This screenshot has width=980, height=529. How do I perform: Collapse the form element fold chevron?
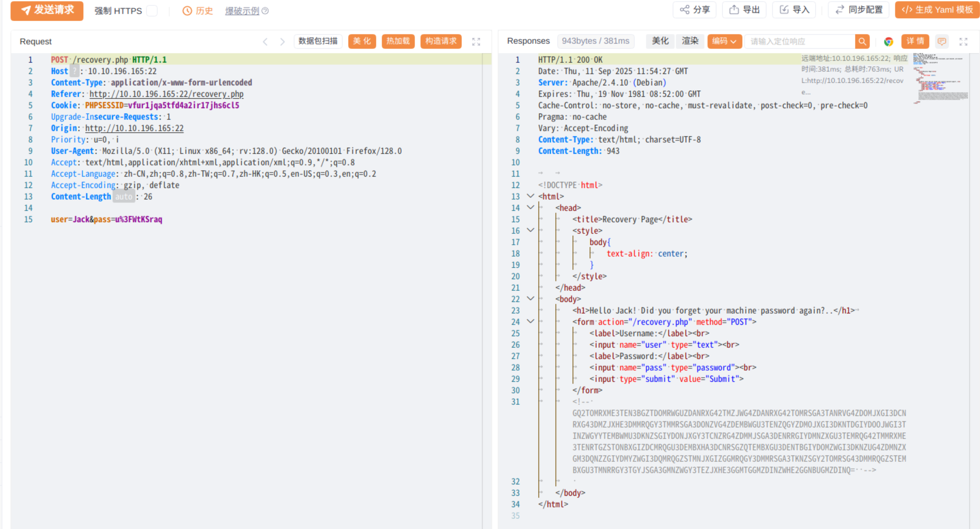531,321
